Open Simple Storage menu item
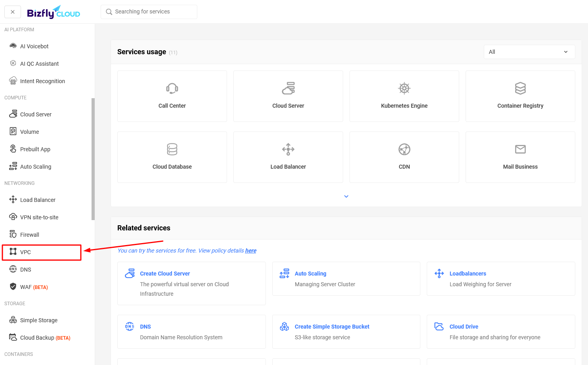The height and width of the screenshot is (365, 588). tap(39, 320)
